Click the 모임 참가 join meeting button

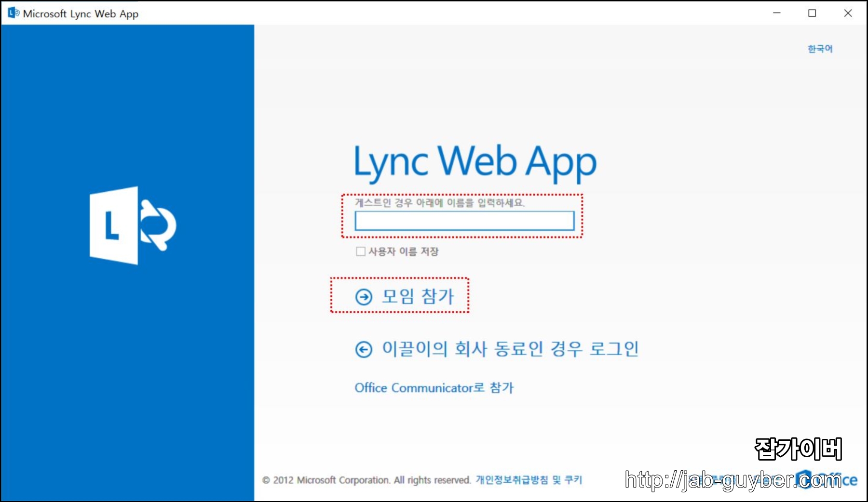(405, 296)
